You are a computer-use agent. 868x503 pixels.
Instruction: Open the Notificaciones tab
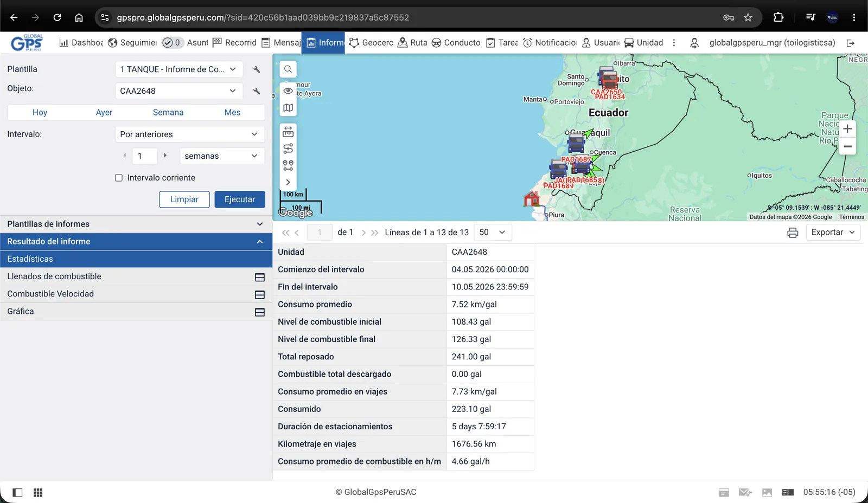549,43
